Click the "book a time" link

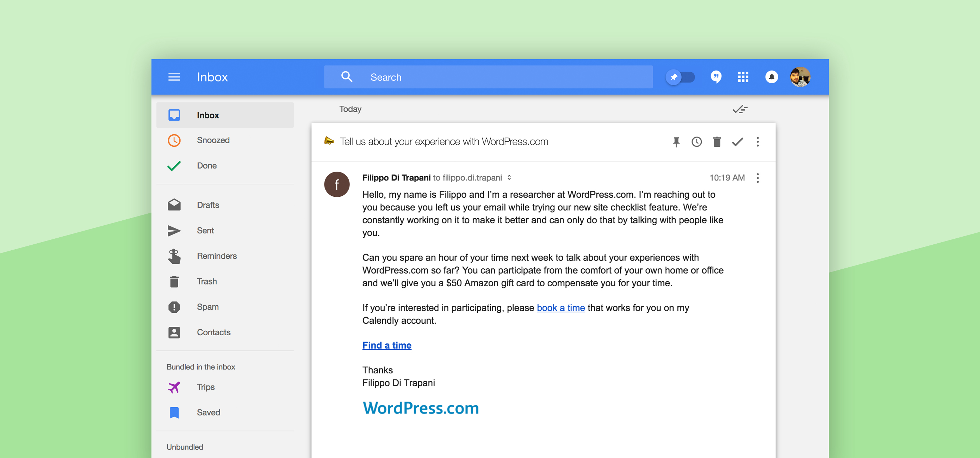click(560, 308)
